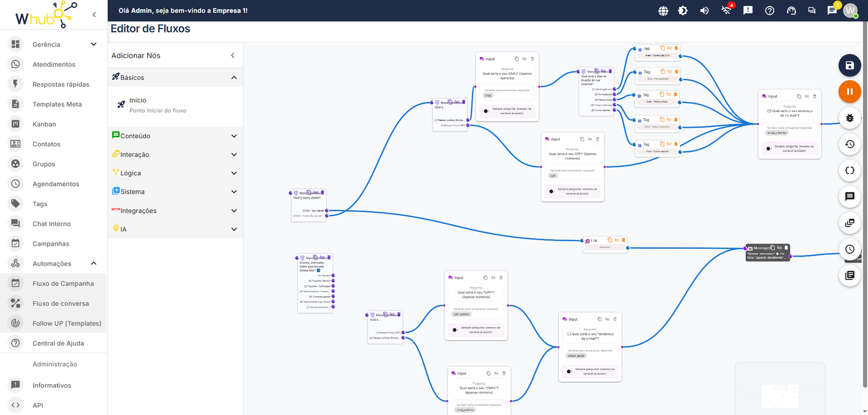
Task: Toggle the dark mode brightness icon
Action: pos(683,10)
